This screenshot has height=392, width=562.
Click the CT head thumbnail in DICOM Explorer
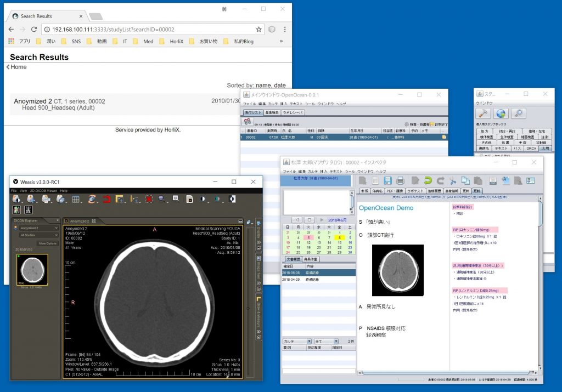(32, 270)
